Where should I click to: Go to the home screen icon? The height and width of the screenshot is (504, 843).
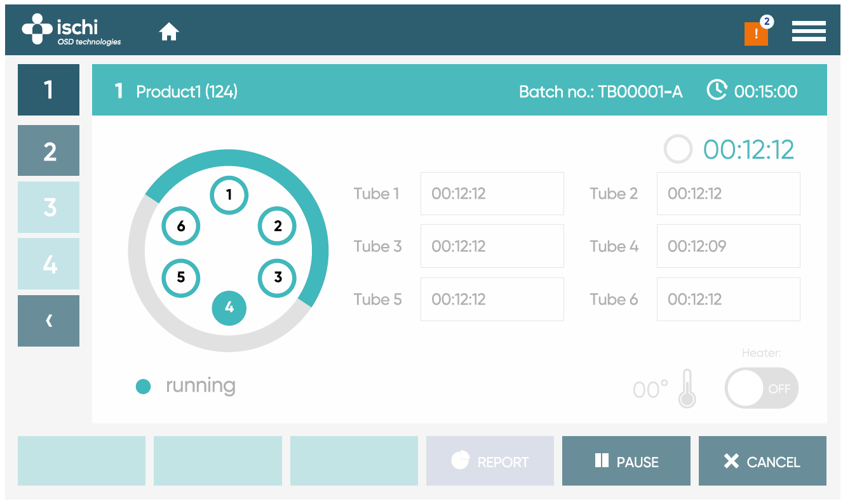point(169,31)
